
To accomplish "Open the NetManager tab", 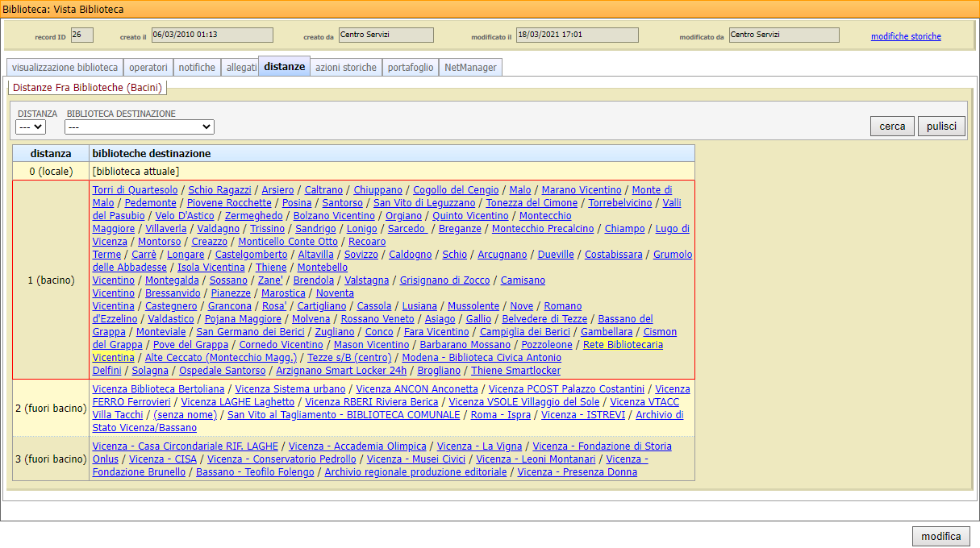I will tap(470, 68).
